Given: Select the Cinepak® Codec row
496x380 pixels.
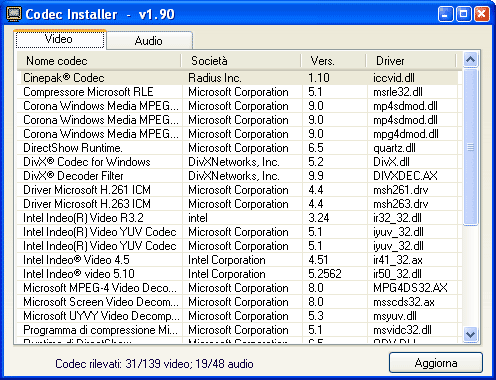Looking at the screenshot, I should pyautogui.click(x=239, y=78).
